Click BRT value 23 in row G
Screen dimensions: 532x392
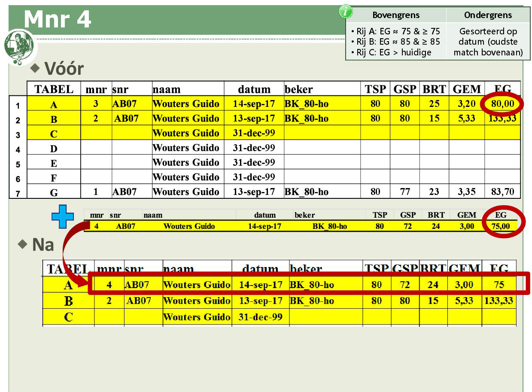click(x=434, y=192)
